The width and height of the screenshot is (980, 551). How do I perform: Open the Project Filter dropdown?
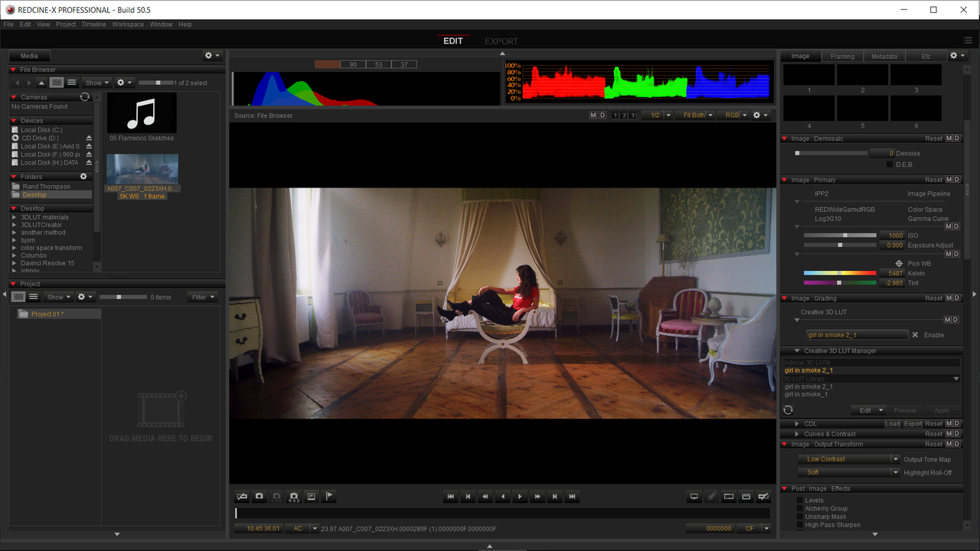203,297
